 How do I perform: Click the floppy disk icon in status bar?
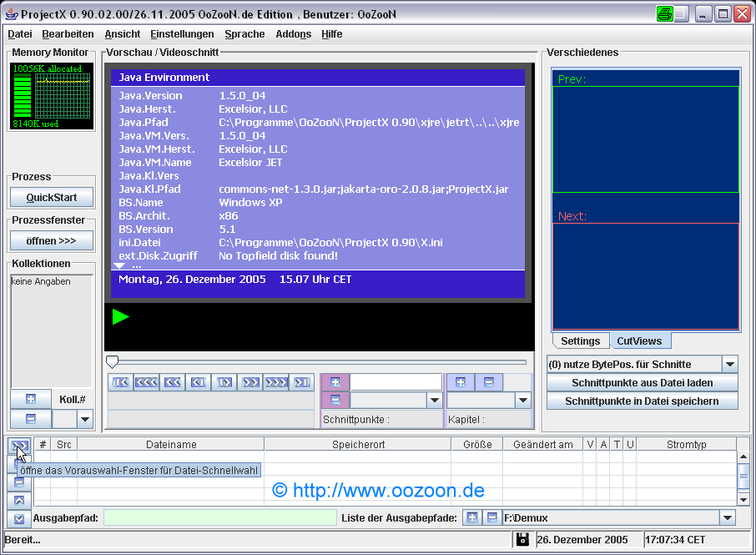(522, 540)
